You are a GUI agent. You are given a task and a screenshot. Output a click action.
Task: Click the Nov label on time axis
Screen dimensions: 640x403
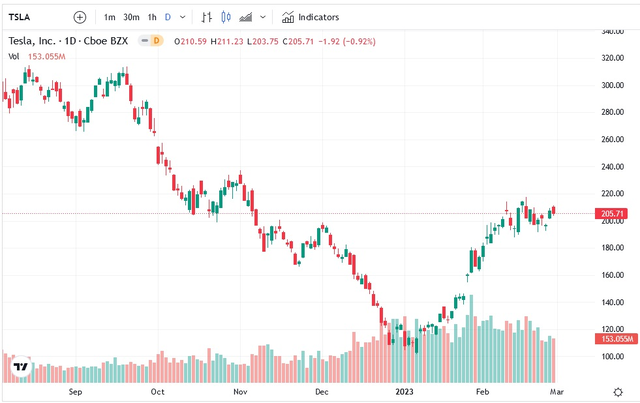point(240,392)
